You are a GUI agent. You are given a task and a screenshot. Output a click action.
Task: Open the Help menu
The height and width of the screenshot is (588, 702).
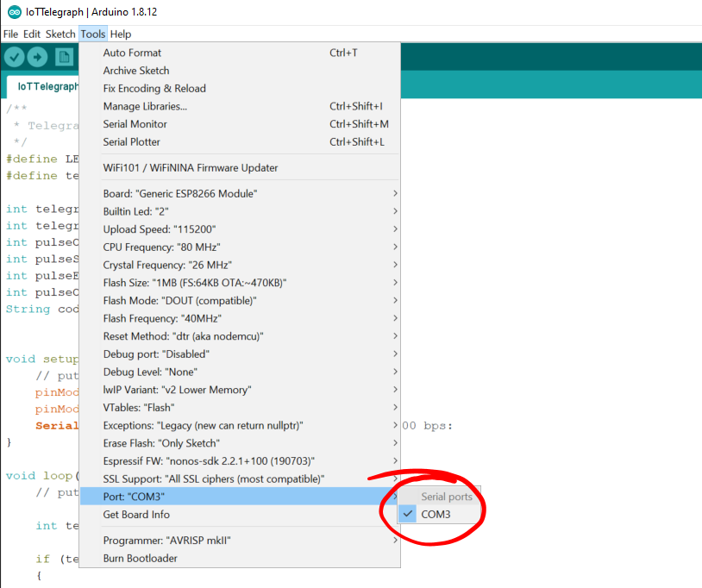pos(121,34)
